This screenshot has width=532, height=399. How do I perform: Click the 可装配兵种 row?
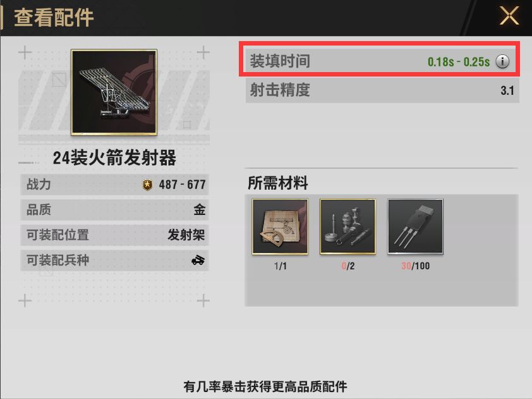coord(114,260)
